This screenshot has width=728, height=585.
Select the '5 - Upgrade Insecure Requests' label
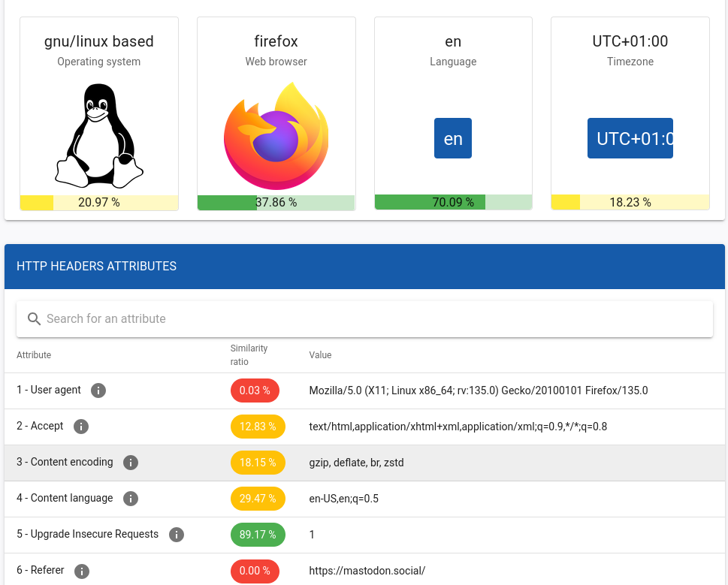(88, 534)
